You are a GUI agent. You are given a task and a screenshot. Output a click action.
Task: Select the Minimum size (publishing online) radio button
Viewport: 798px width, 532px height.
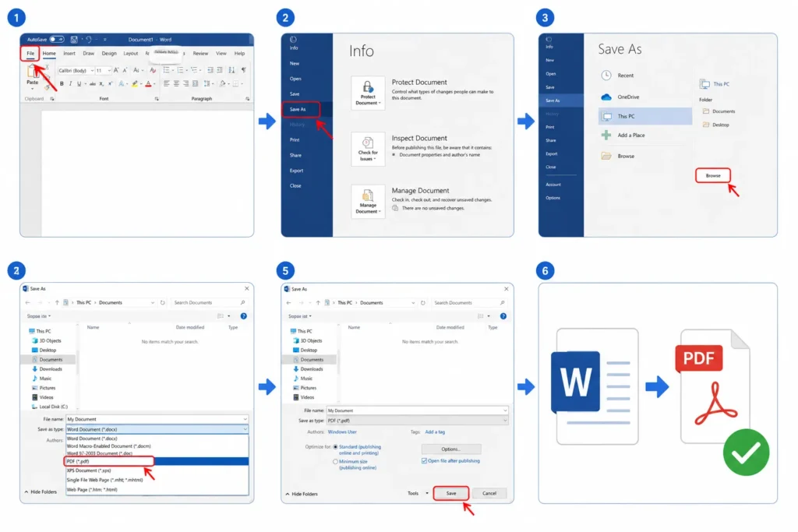335,461
